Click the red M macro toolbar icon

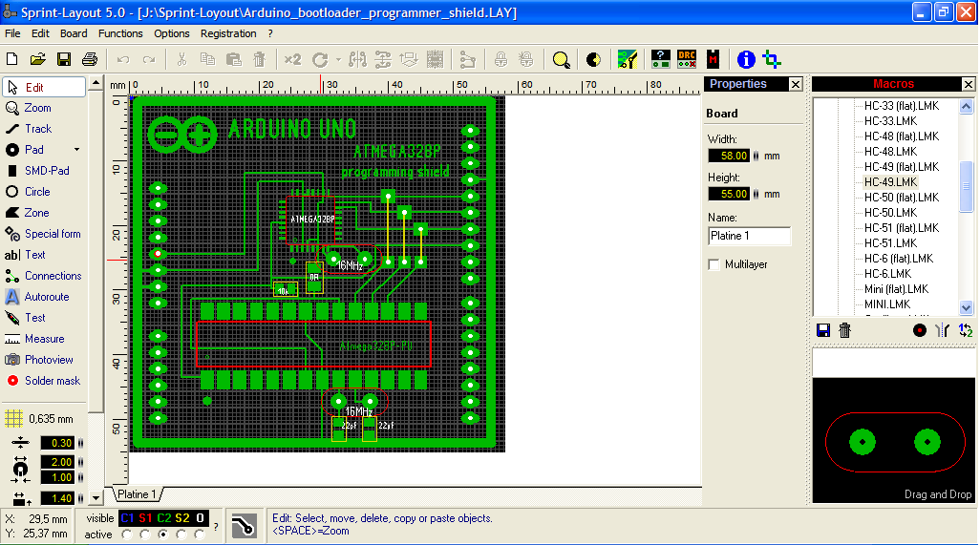[714, 59]
